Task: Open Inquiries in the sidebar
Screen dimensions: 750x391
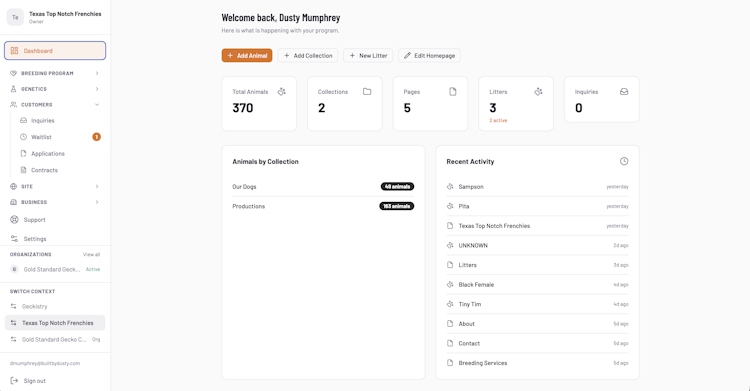Action: click(60, 121)
